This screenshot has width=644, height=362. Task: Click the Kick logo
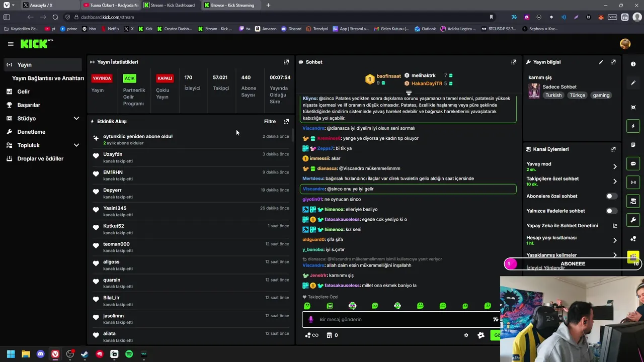37,44
